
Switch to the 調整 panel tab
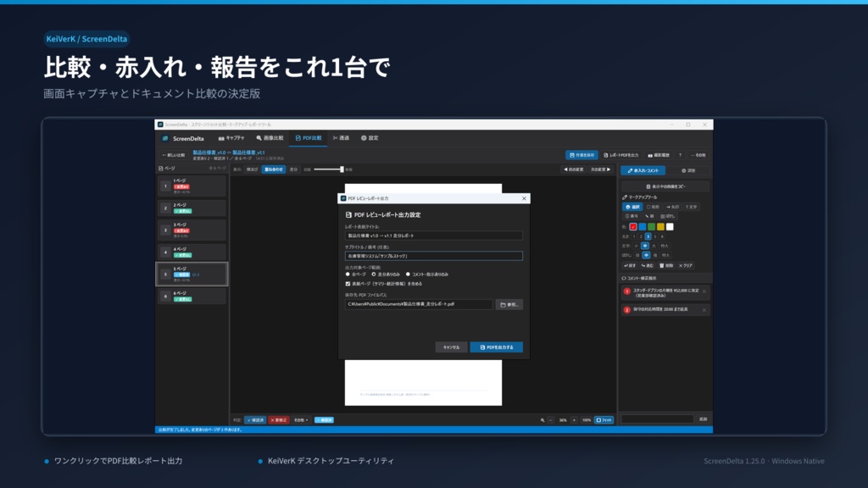point(688,170)
